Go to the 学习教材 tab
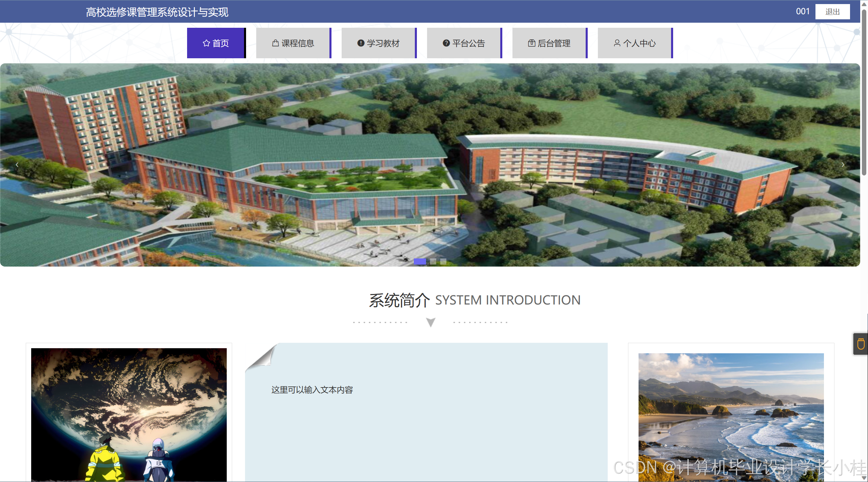The width and height of the screenshot is (868, 482). pyautogui.click(x=379, y=43)
